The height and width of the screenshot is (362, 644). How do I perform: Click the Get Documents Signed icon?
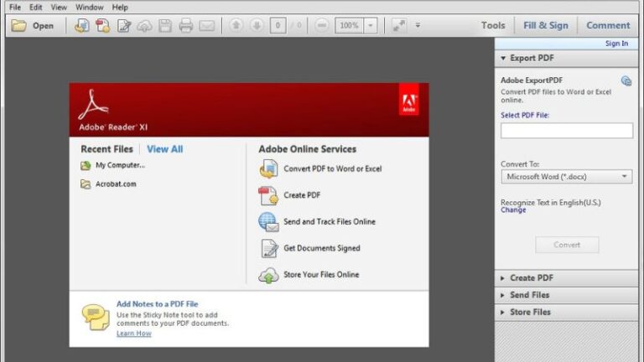[269, 248]
